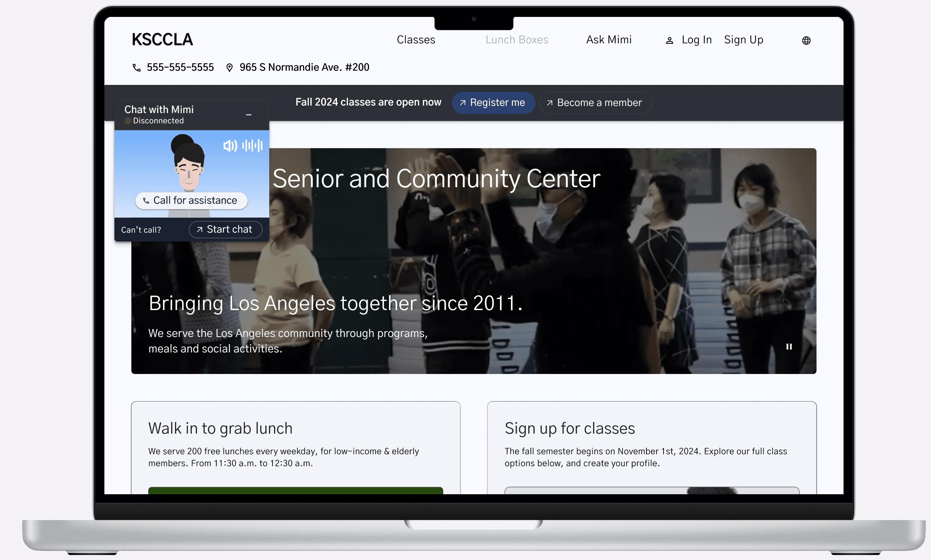Click the user profile icon
Screen dimensions: 931x560
[x=669, y=40]
